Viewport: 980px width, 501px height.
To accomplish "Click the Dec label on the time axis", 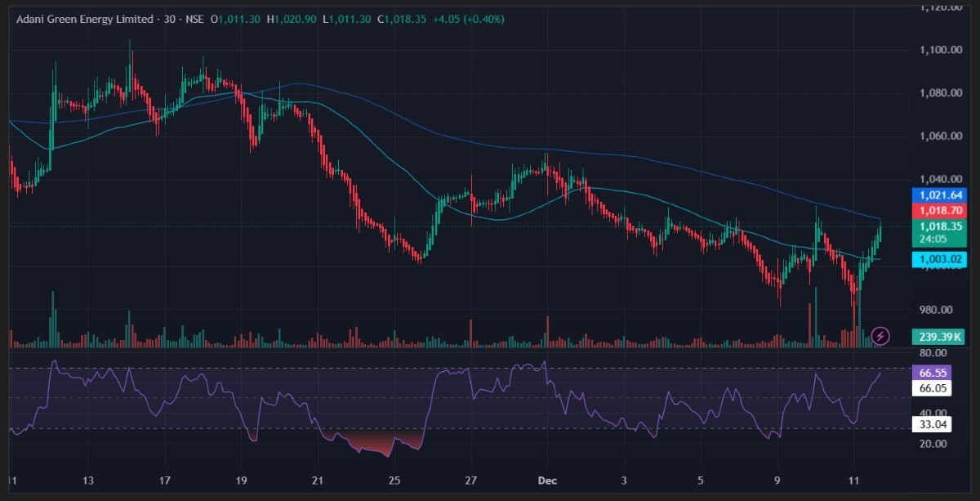I will coord(546,481).
